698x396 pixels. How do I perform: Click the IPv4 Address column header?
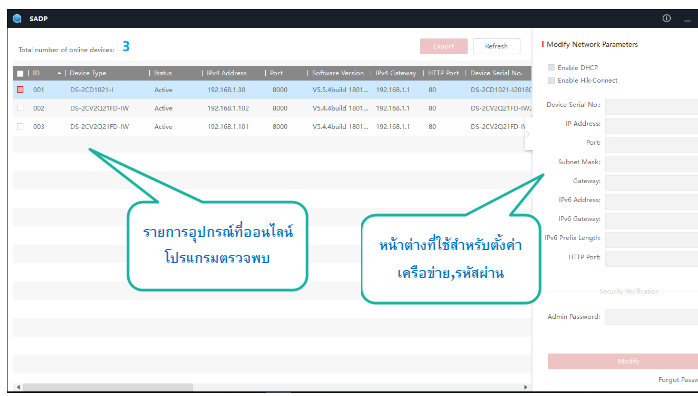[227, 73]
